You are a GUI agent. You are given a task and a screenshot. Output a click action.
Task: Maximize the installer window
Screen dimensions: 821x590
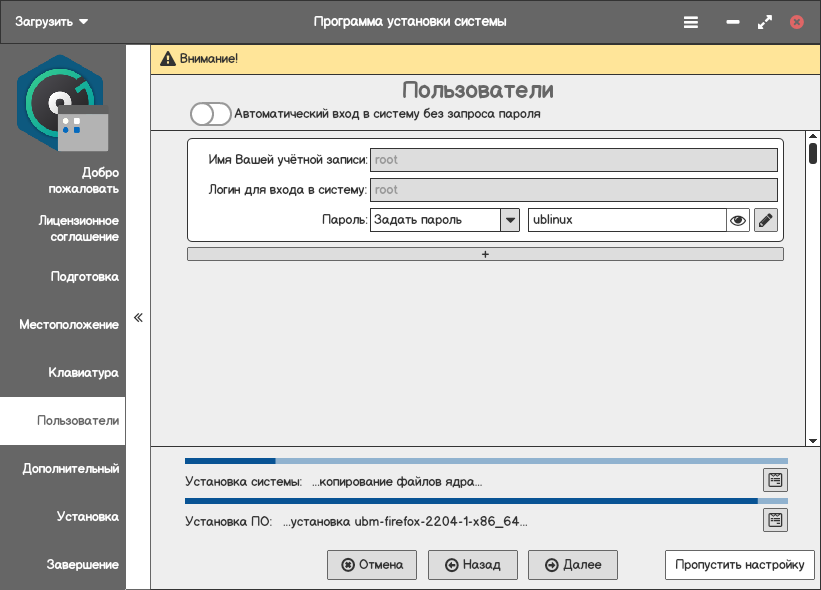(x=765, y=22)
